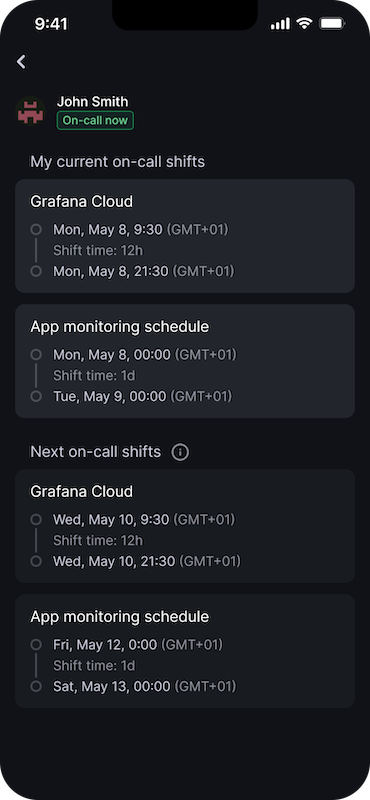The height and width of the screenshot is (800, 370).
Task: Open John Smith's avatar image
Action: (x=30, y=111)
